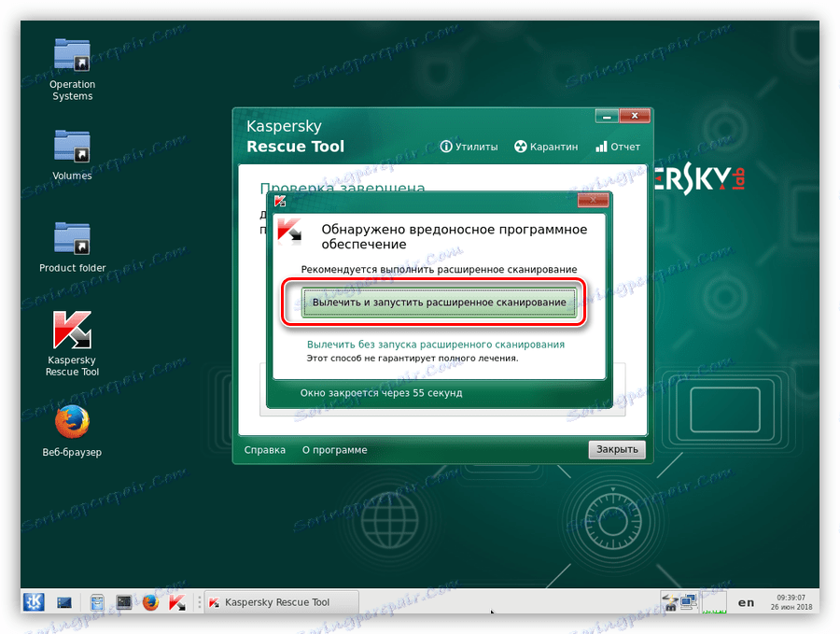This screenshot has height=634, width=840.
Task: Open the KDE application launcher menu
Action: [x=34, y=602]
